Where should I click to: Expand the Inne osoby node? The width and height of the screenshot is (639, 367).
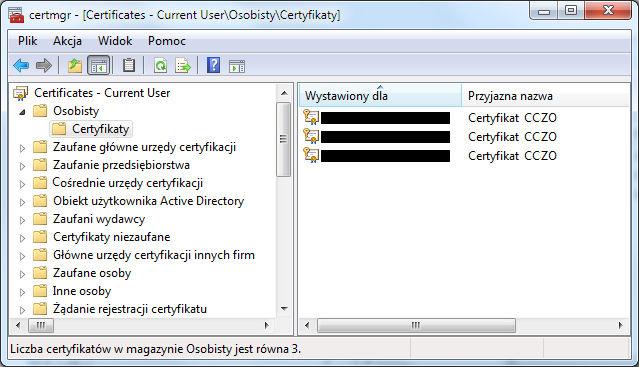coord(22,292)
